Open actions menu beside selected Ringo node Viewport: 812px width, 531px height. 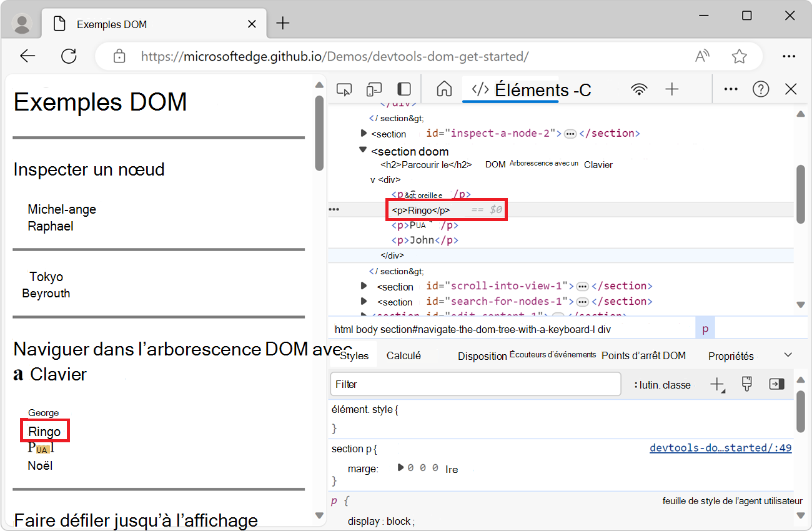(334, 209)
